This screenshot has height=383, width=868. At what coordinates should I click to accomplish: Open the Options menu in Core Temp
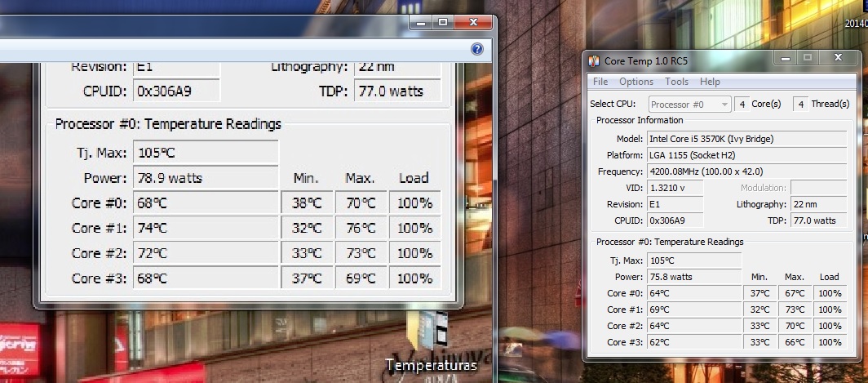[635, 82]
